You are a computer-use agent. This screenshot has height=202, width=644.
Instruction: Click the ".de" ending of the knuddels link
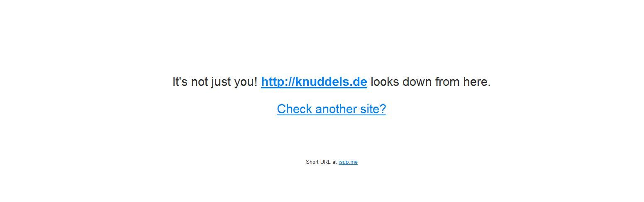[x=359, y=82]
